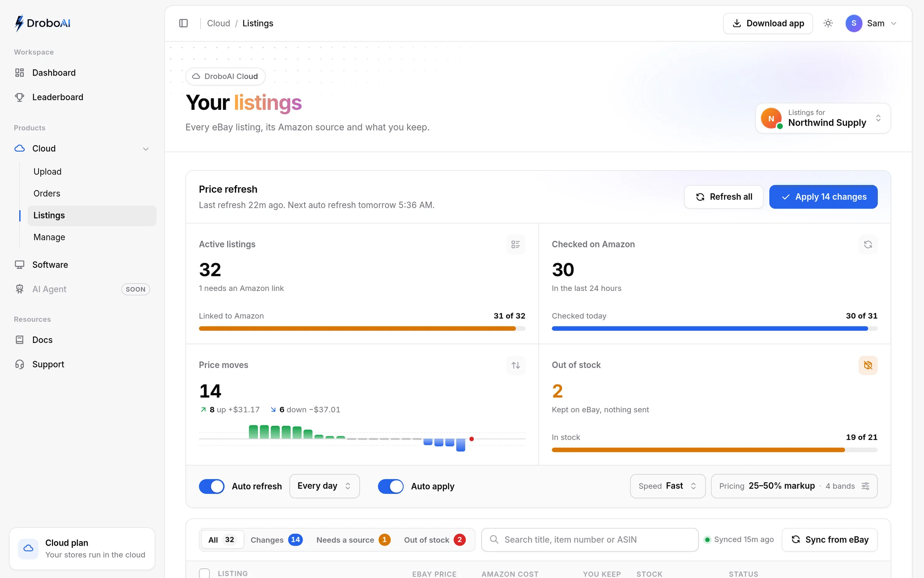Click the Price moves up-down arrows icon

pyautogui.click(x=516, y=365)
